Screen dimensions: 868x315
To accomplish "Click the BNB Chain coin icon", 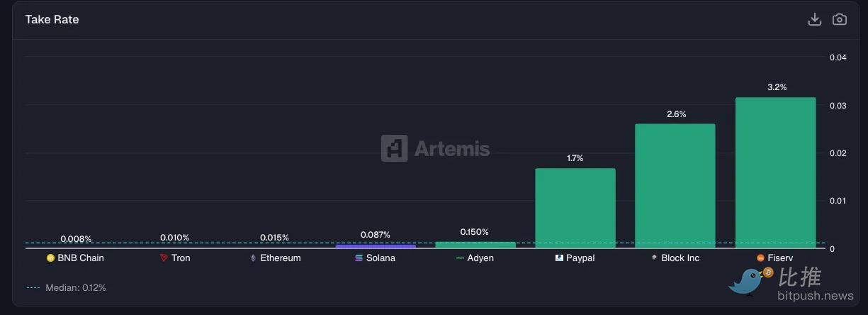I will tap(50, 258).
